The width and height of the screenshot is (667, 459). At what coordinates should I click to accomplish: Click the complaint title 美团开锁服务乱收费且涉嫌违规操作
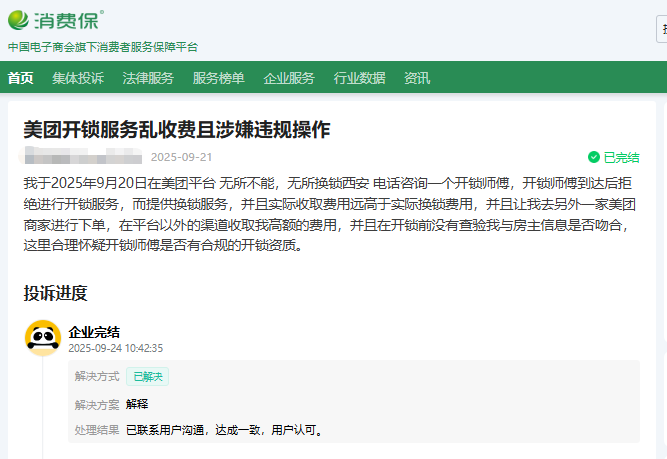click(177, 130)
